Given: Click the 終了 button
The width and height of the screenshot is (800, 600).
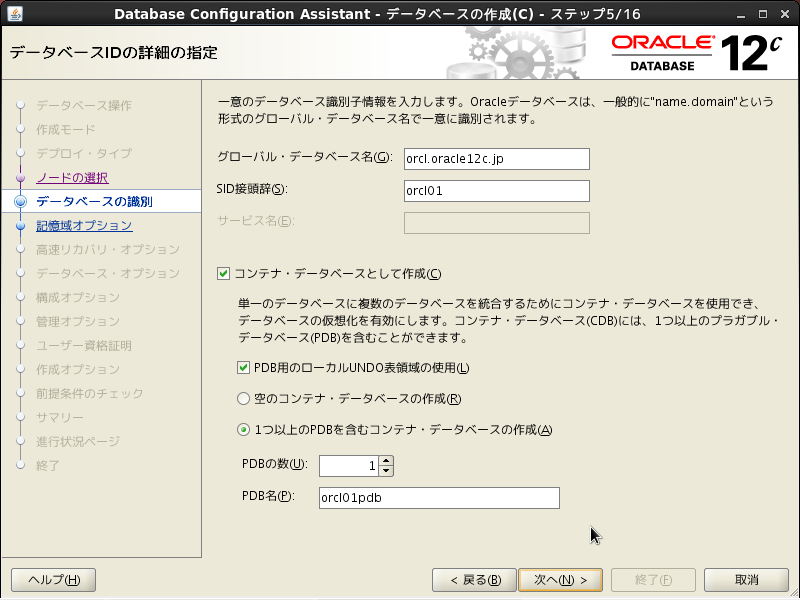Looking at the screenshot, I should (653, 580).
